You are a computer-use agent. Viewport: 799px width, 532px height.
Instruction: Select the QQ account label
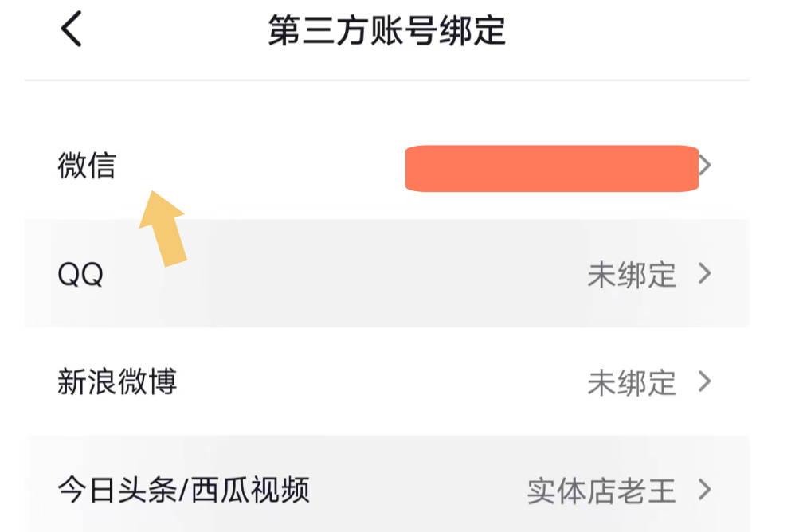click(x=81, y=275)
